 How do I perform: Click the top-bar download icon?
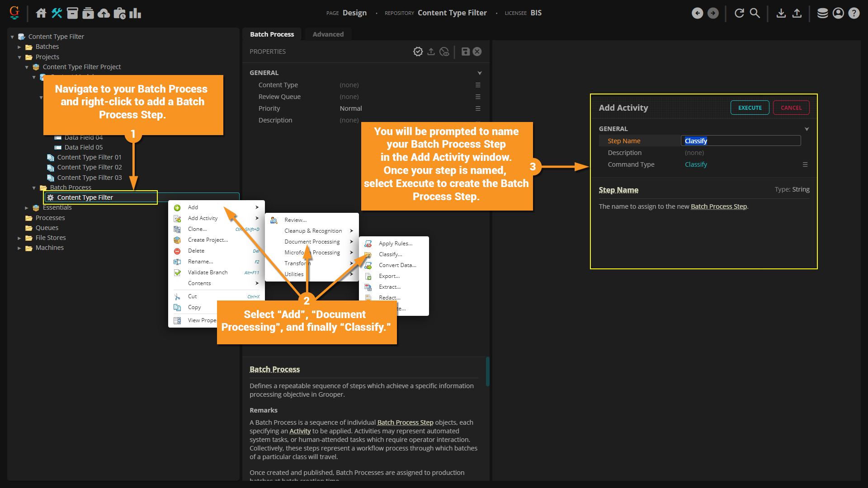point(781,13)
